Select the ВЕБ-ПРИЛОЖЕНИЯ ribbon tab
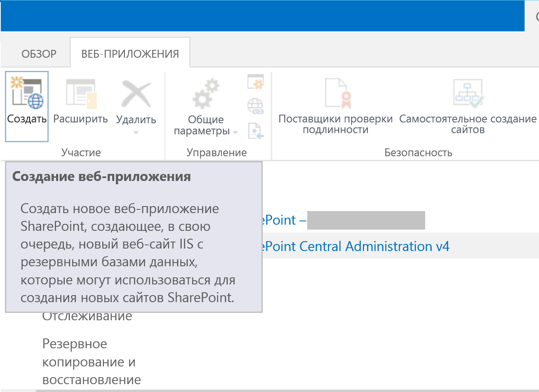Viewport: 539px width, 392px height. click(130, 54)
